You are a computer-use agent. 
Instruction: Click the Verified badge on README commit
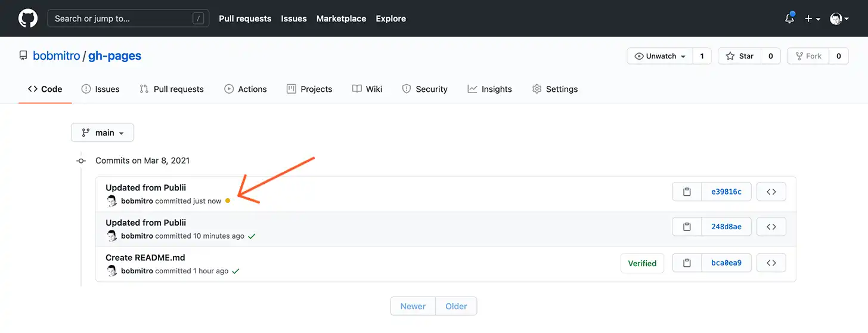[x=642, y=263]
